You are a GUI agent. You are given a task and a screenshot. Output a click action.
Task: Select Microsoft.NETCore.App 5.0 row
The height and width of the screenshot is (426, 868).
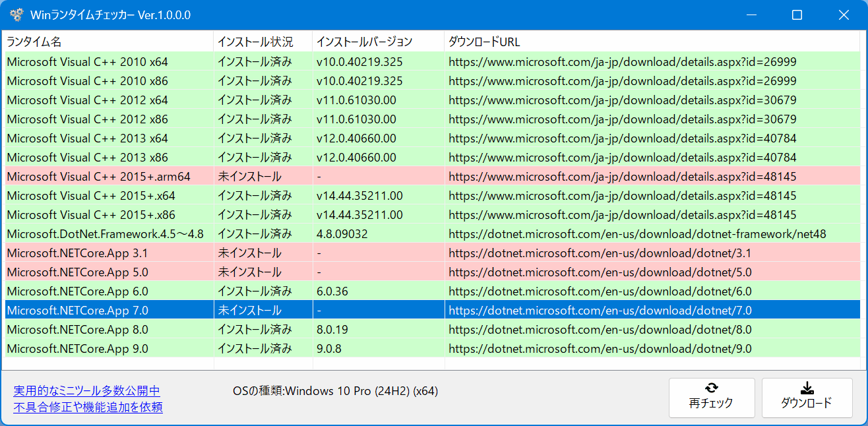(x=432, y=272)
